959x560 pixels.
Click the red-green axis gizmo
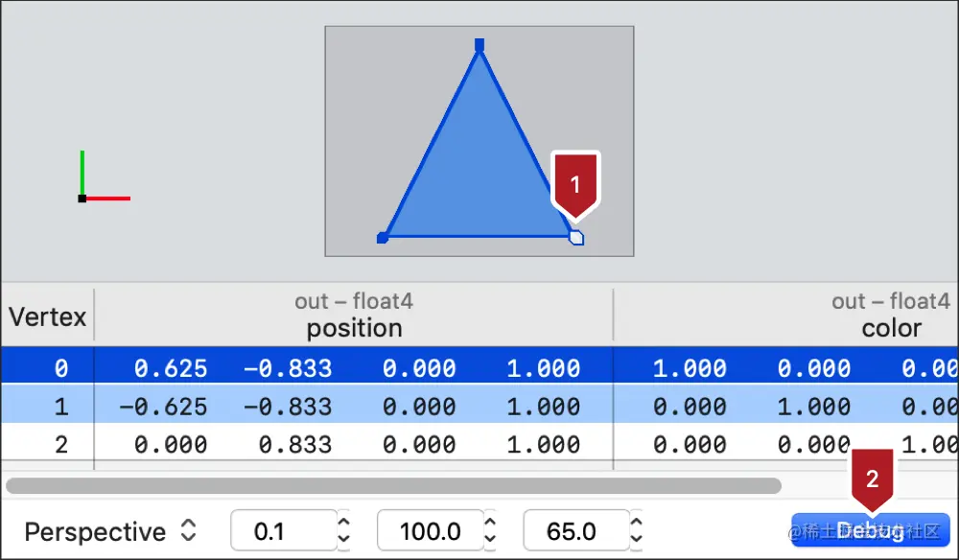click(x=104, y=176)
